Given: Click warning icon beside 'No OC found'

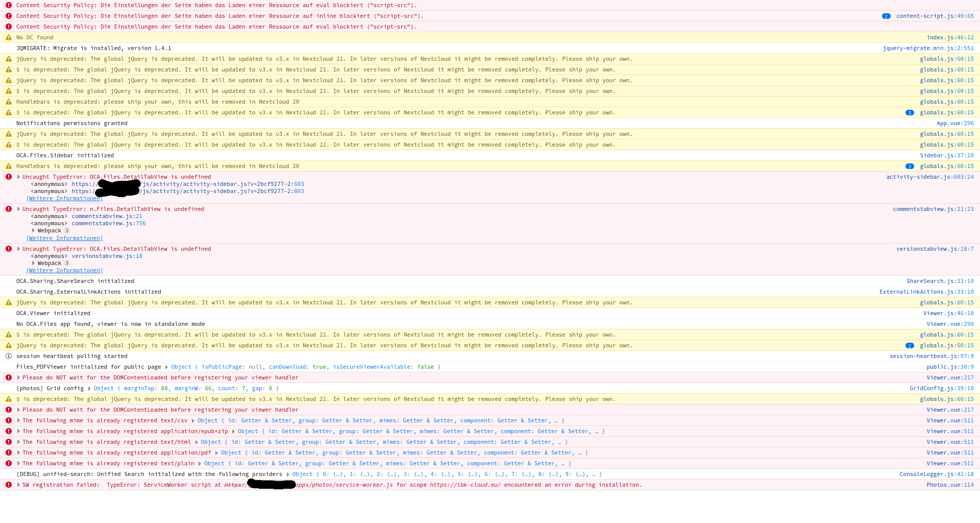Looking at the screenshot, I should [x=9, y=37].
